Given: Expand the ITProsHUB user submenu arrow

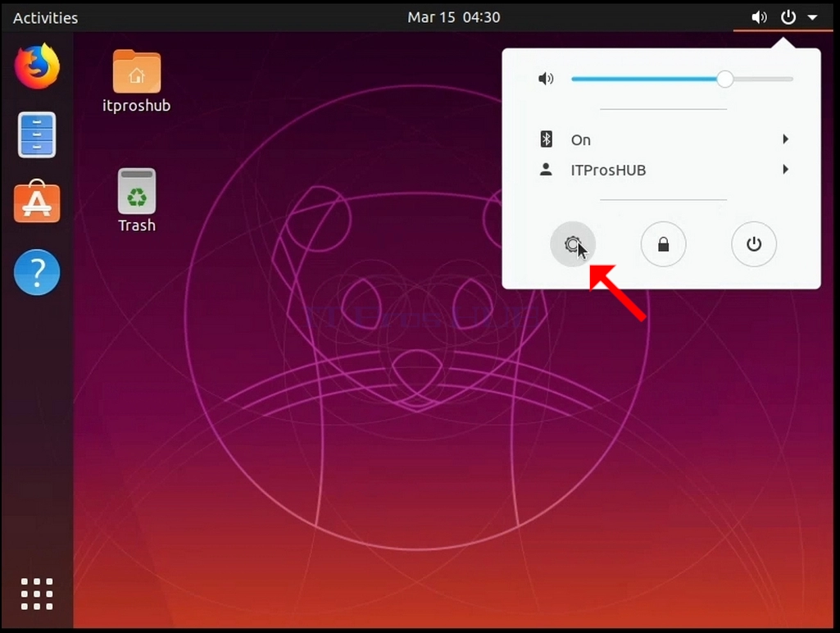Looking at the screenshot, I should (785, 170).
